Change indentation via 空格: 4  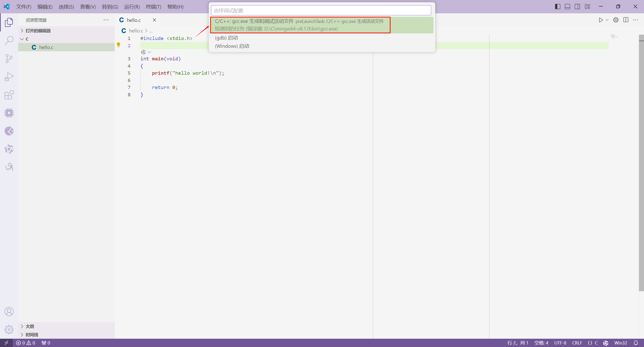pos(541,343)
